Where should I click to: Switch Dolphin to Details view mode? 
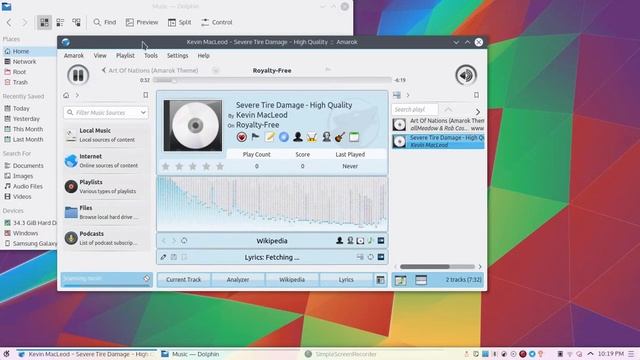76,22
